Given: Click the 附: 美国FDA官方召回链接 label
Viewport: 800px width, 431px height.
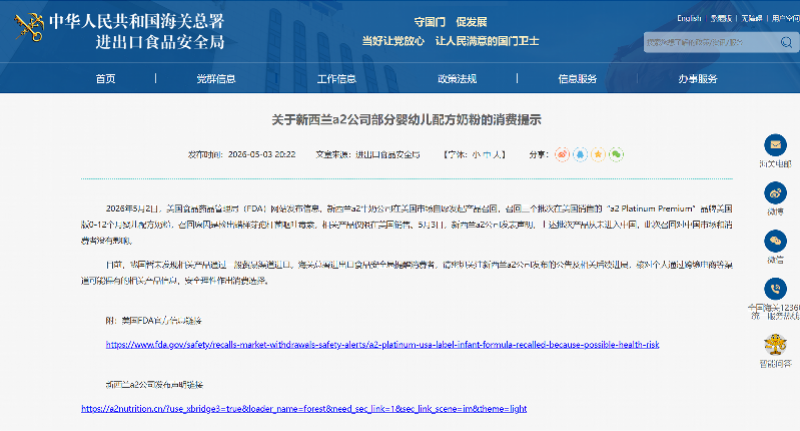Looking at the screenshot, I should click(154, 320).
